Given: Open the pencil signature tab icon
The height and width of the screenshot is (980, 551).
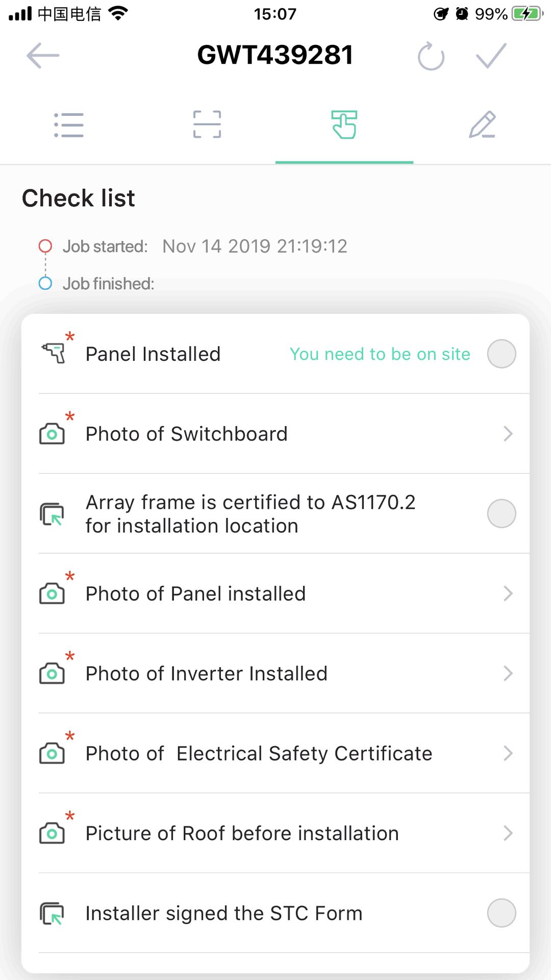Looking at the screenshot, I should pos(482,125).
